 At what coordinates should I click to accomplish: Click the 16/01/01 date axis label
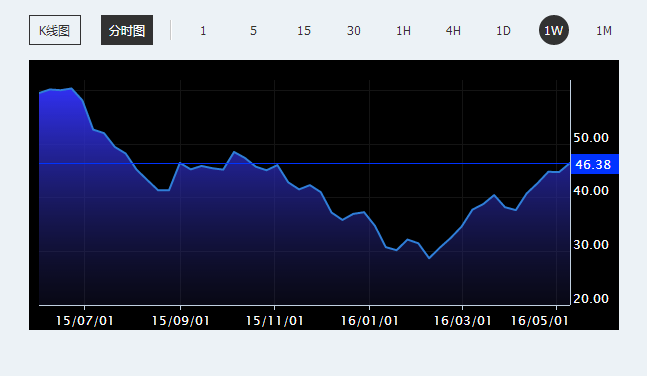coord(369,321)
